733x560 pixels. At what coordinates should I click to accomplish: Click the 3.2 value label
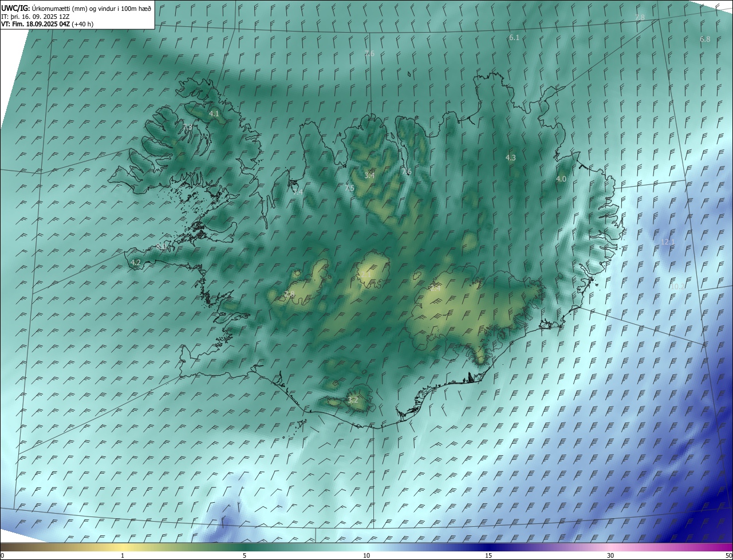point(353,400)
